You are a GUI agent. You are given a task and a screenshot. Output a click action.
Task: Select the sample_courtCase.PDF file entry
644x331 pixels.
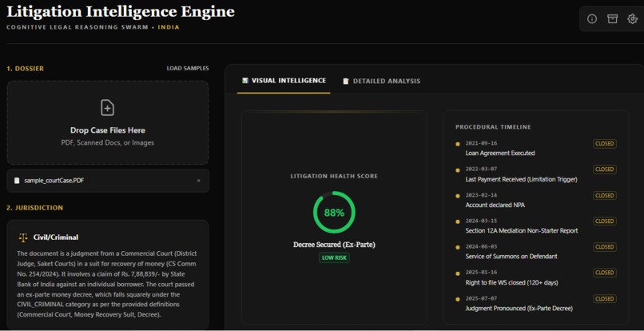pyautogui.click(x=108, y=181)
